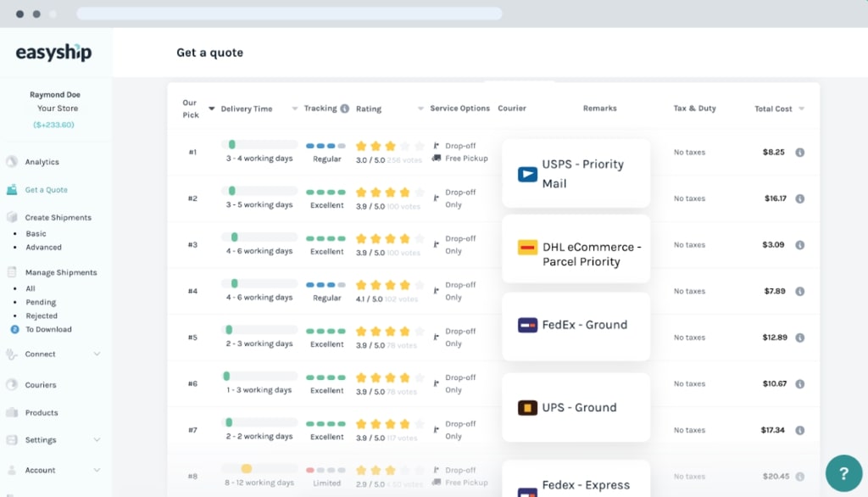Sort by Total Cost dropdown arrow
This screenshot has height=497, width=868.
tap(801, 109)
